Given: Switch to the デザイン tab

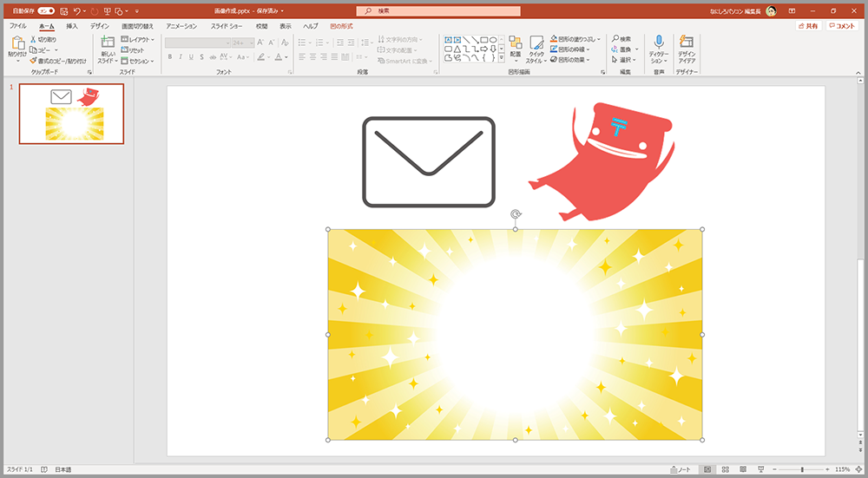Looking at the screenshot, I should pos(100,26).
